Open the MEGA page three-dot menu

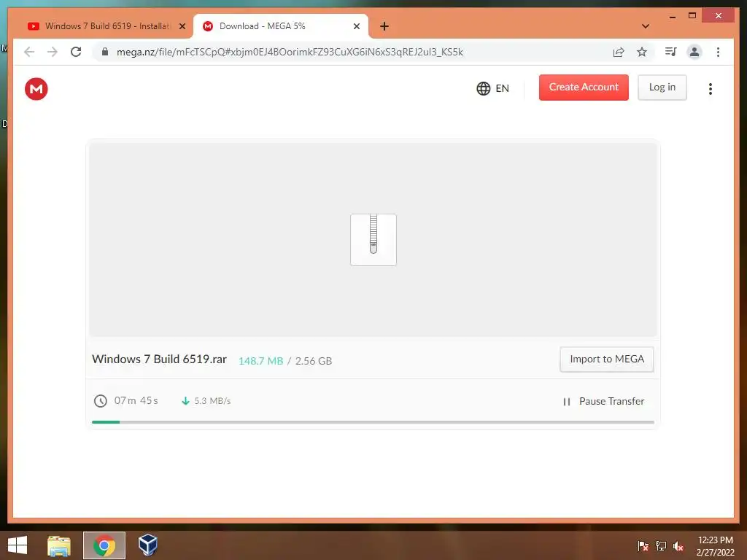711,88
